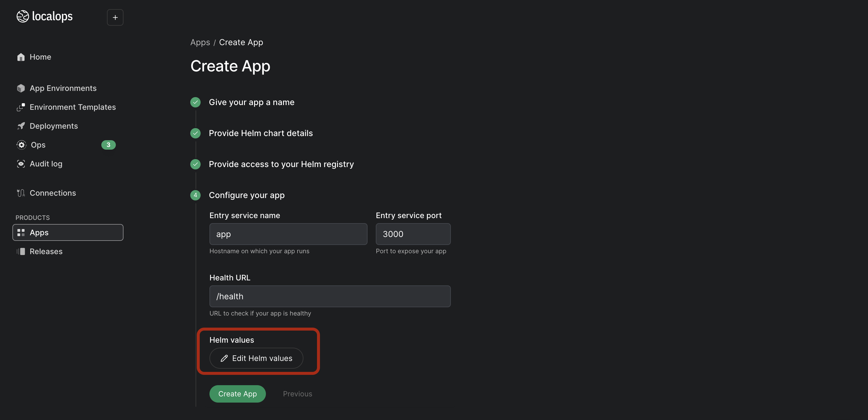Click the step 4 circle indicator

pos(196,195)
